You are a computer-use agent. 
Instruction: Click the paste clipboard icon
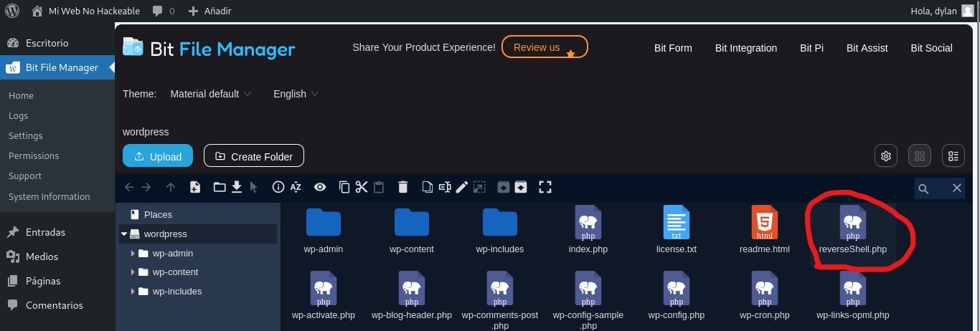(379, 187)
